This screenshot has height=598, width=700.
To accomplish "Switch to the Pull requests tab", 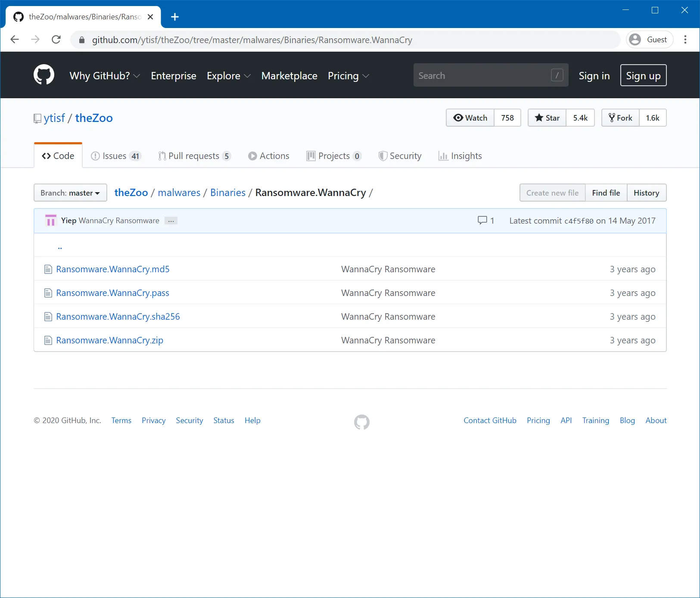I will click(194, 156).
